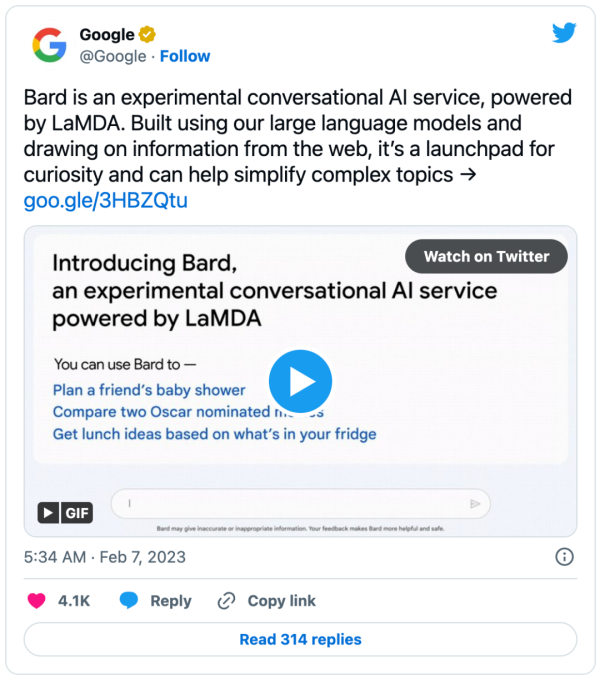The width and height of the screenshot is (600, 679).
Task: Click the Google display name
Action: 107,35
